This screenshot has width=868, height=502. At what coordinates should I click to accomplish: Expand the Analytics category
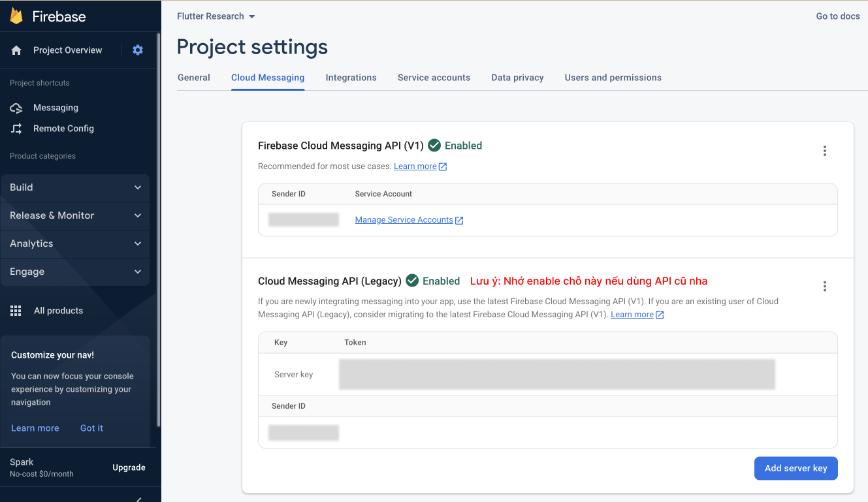click(x=75, y=243)
